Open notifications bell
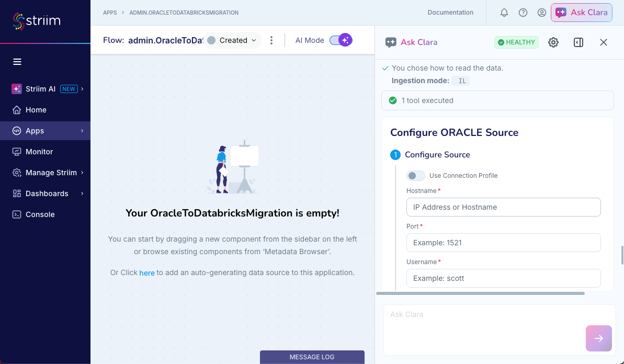Screen dimensions: 624x364 504,13
